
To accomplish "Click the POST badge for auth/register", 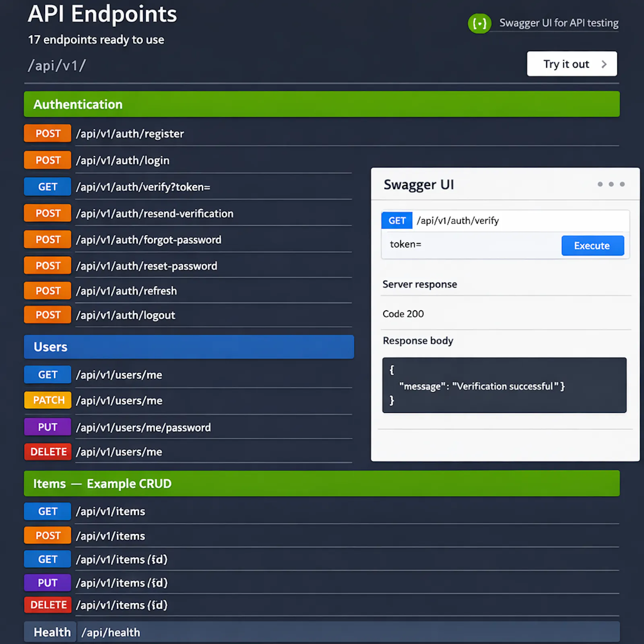I will [x=47, y=133].
